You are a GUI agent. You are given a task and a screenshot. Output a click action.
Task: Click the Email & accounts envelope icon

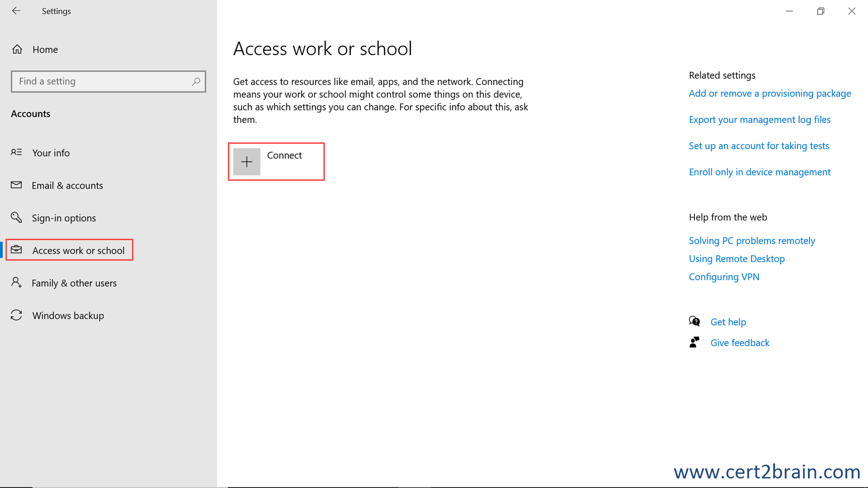point(16,185)
